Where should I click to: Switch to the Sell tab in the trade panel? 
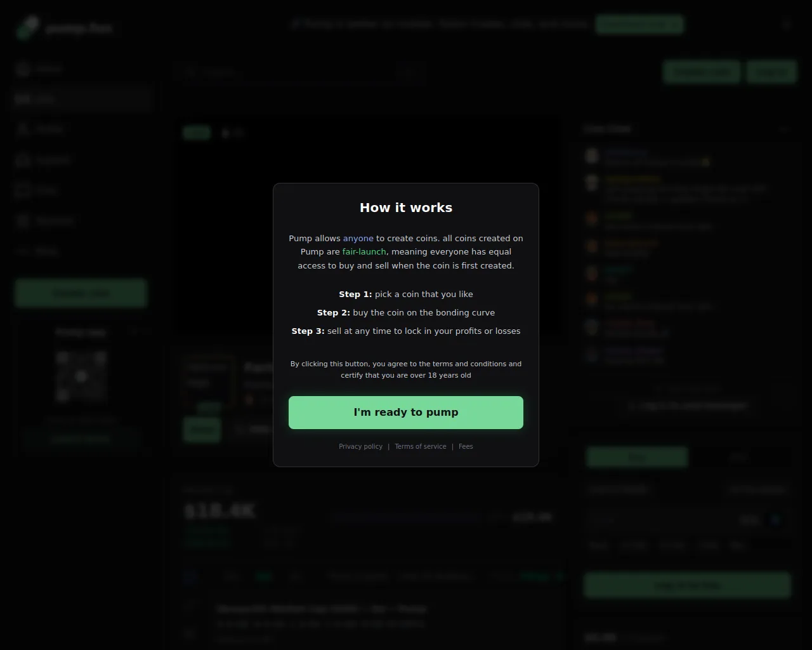click(x=739, y=457)
